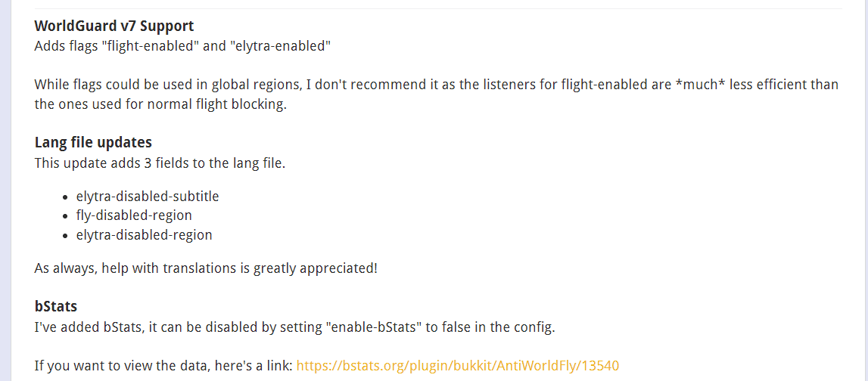This screenshot has width=868, height=381.
Task: Click the "WorldGuard v7 Support" heading
Action: click(x=114, y=26)
